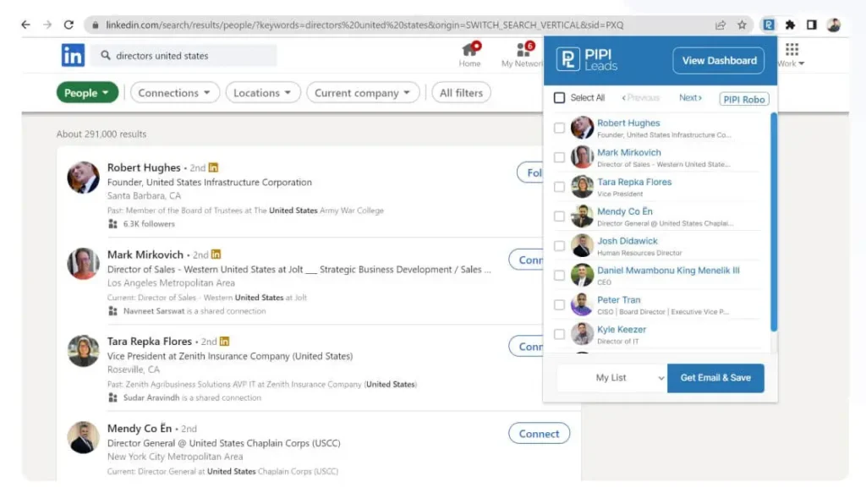Check the Mark Mirkovich checkbox in PIPI panel

560,157
